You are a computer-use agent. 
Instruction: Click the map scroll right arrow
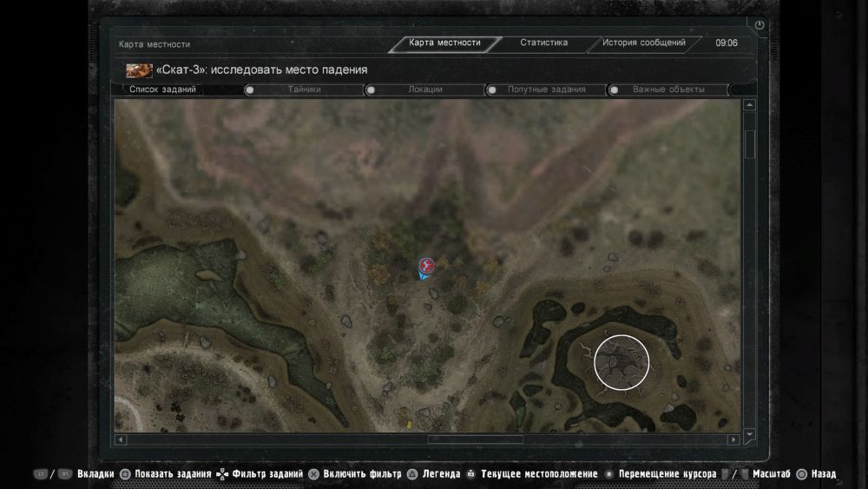pyautogui.click(x=733, y=439)
